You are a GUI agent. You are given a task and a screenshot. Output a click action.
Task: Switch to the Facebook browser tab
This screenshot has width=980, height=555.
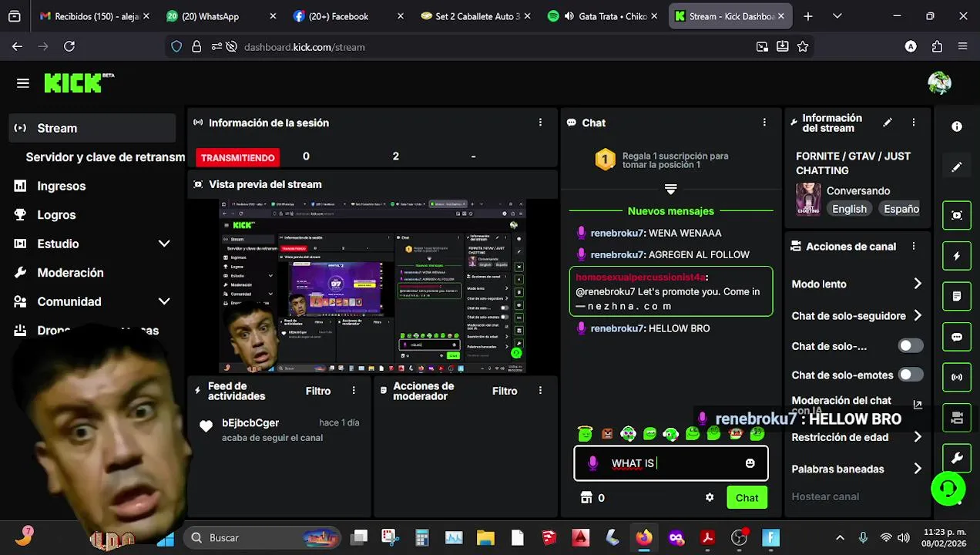(347, 16)
